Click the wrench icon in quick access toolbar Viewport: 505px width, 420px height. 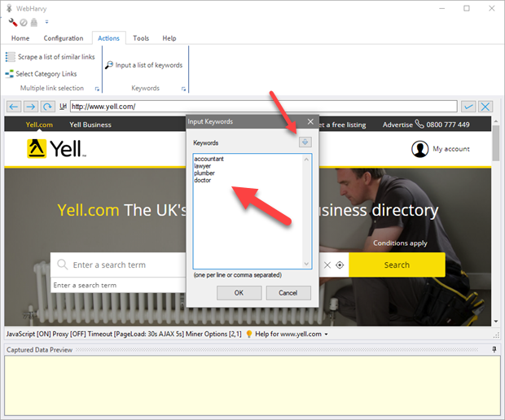[x=12, y=22]
